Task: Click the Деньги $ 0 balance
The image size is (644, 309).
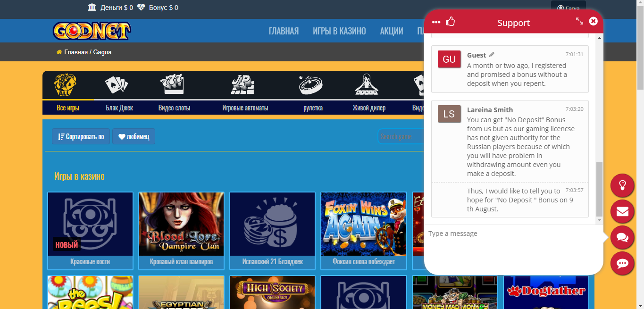Action: 117,8
